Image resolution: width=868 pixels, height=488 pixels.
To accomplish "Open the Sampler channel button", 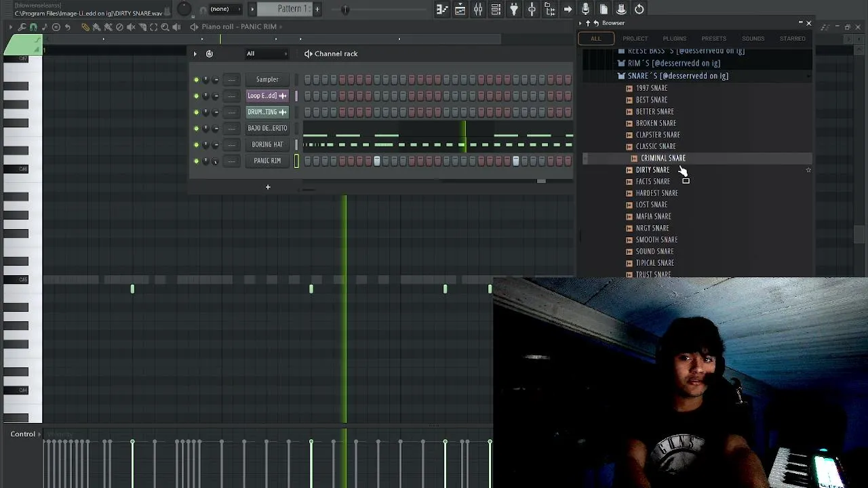I will pos(267,79).
